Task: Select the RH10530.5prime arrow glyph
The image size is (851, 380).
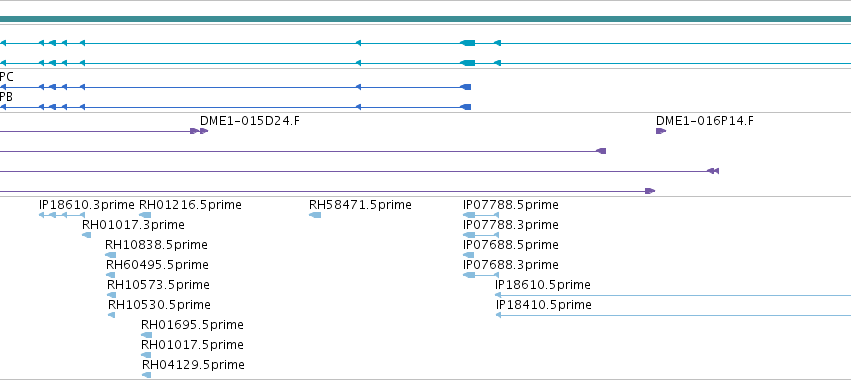Action: click(x=111, y=315)
